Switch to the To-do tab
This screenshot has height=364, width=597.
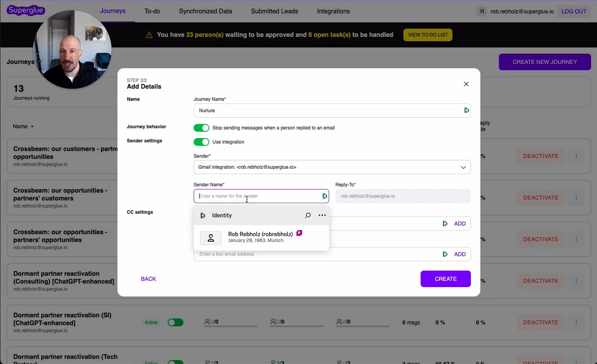[152, 11]
